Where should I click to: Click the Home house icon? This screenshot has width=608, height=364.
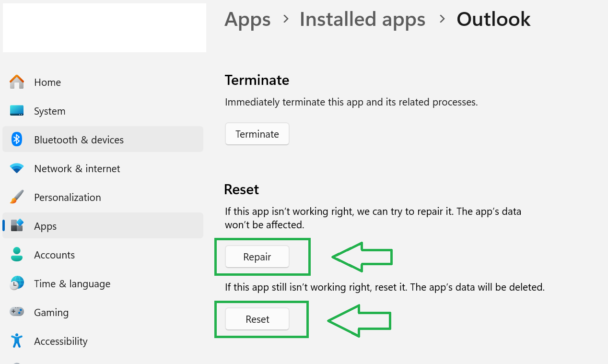[x=17, y=82]
